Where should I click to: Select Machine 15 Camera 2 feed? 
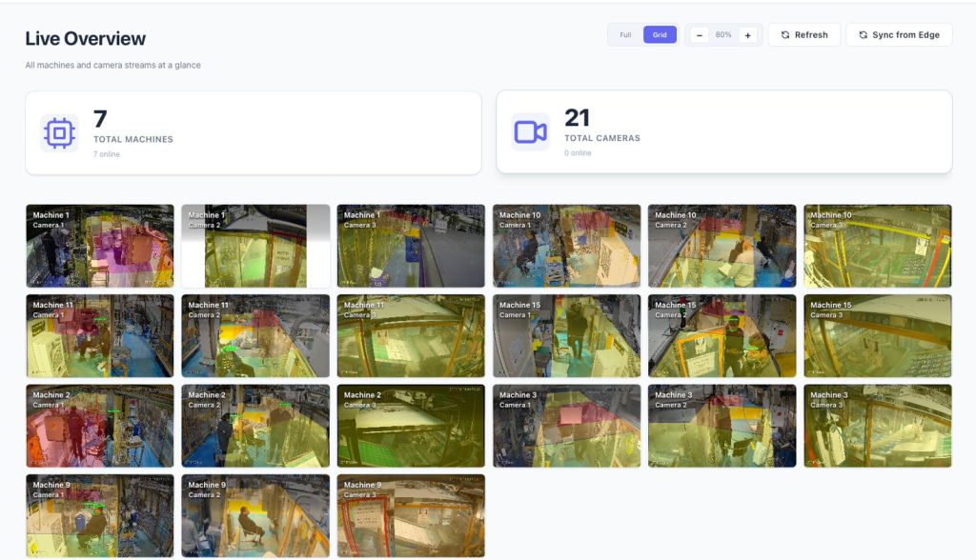point(722,335)
